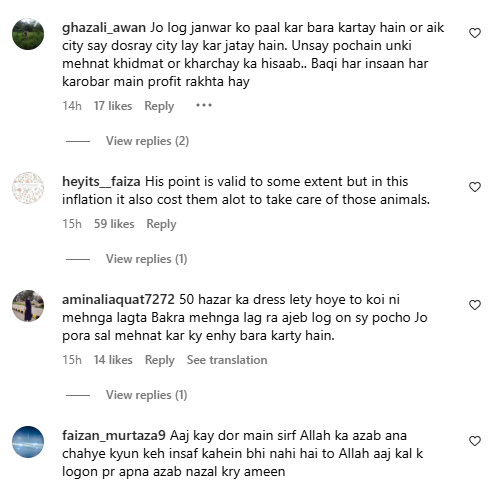Tap the heart on faizan_murtaza9's comment
The width and height of the screenshot is (491, 487).
pos(475,441)
